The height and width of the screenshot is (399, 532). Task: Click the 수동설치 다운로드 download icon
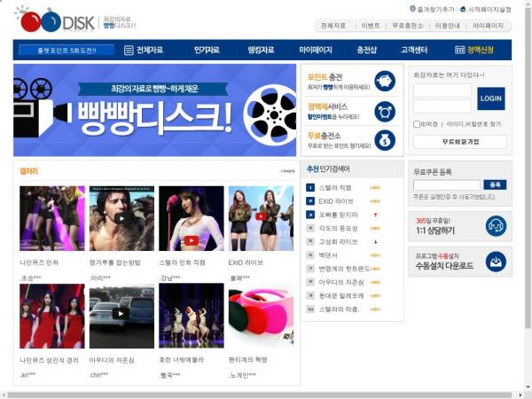(498, 261)
